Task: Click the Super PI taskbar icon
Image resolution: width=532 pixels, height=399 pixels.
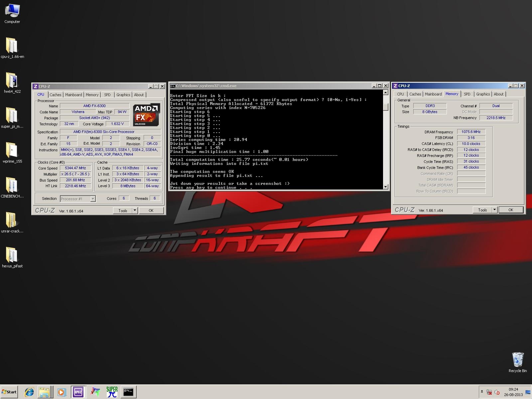Action: [x=112, y=392]
